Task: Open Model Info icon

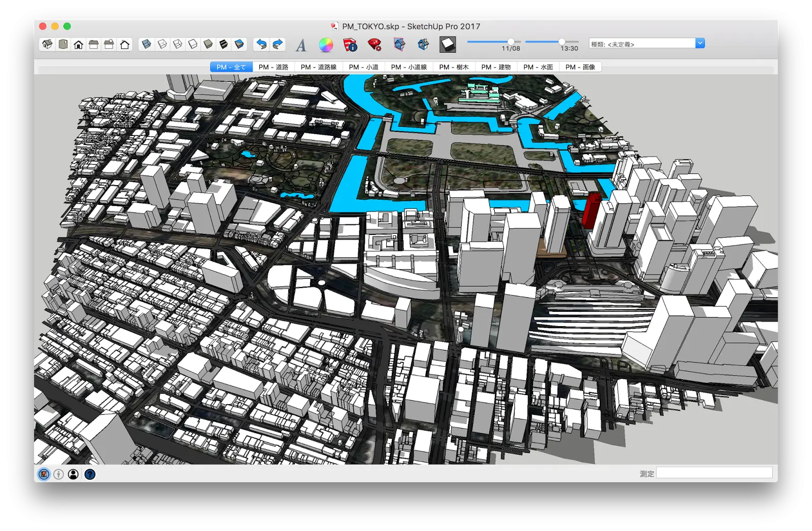Action: point(350,45)
